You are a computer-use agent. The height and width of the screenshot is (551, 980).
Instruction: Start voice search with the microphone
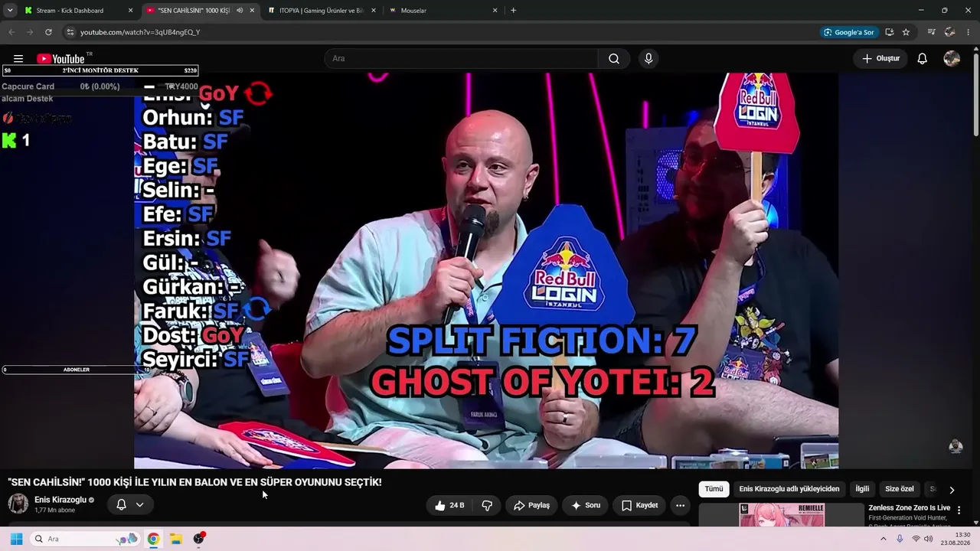[648, 59]
